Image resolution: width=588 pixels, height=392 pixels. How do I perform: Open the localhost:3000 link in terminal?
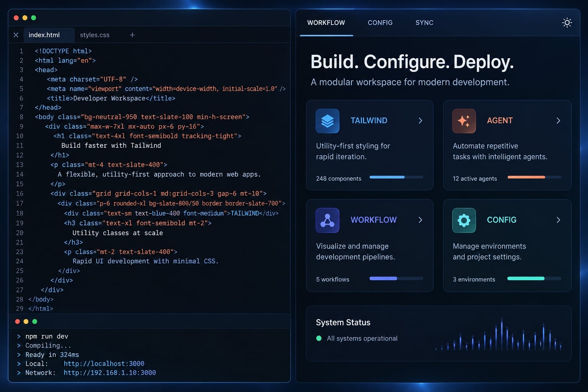[104, 364]
